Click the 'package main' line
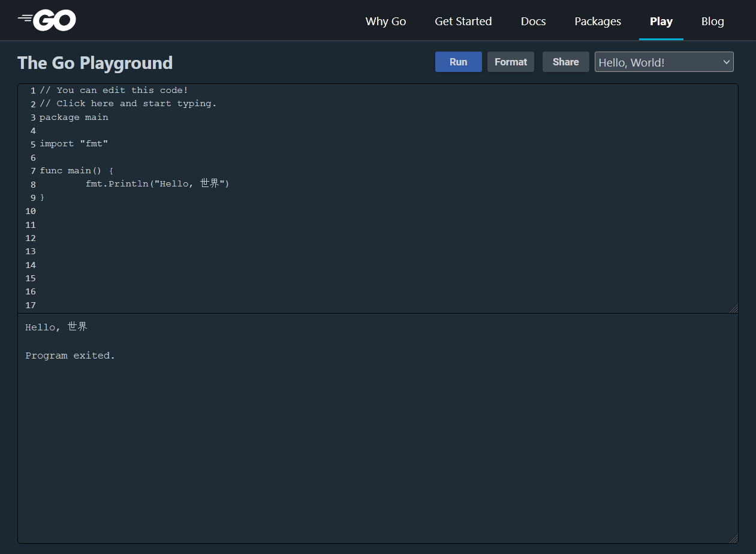The image size is (756, 554). [74, 117]
